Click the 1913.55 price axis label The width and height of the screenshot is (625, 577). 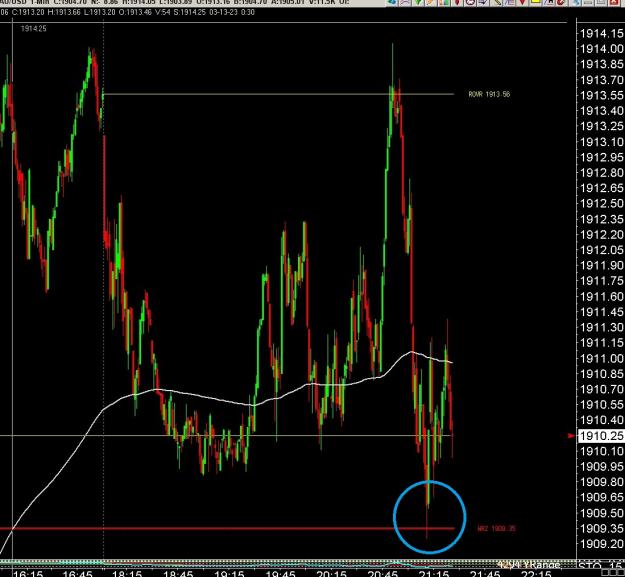(601, 95)
